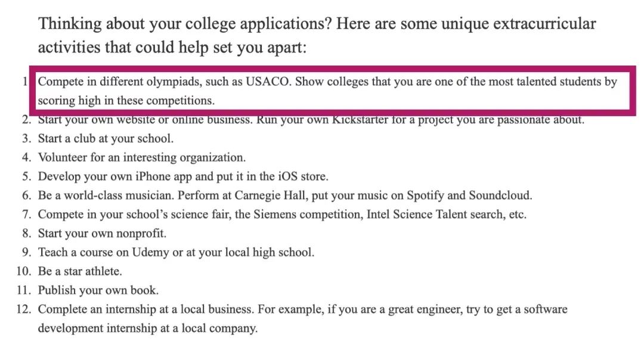Select 'Be a star athlete' line
Screen dimensions: 644x355
tap(80, 271)
